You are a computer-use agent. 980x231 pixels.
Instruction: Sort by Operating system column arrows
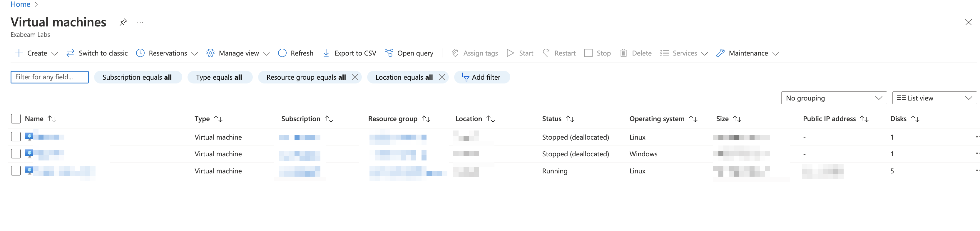(693, 119)
